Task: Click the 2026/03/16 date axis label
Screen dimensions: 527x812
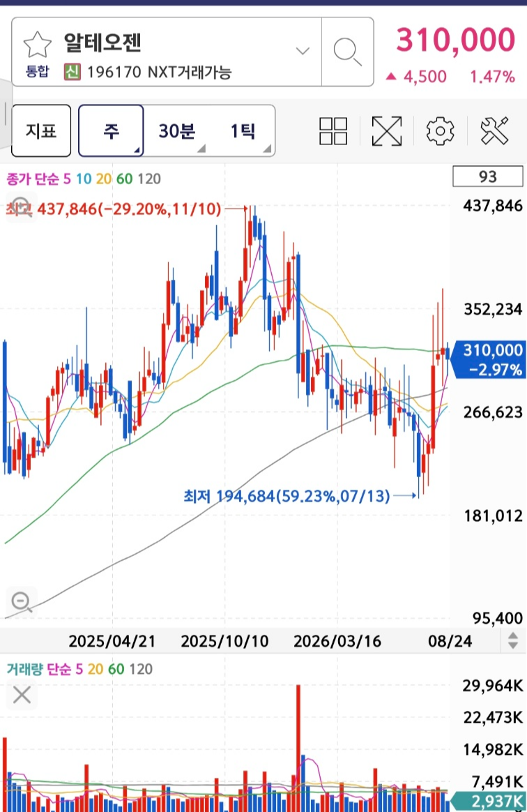Action: coord(337,641)
